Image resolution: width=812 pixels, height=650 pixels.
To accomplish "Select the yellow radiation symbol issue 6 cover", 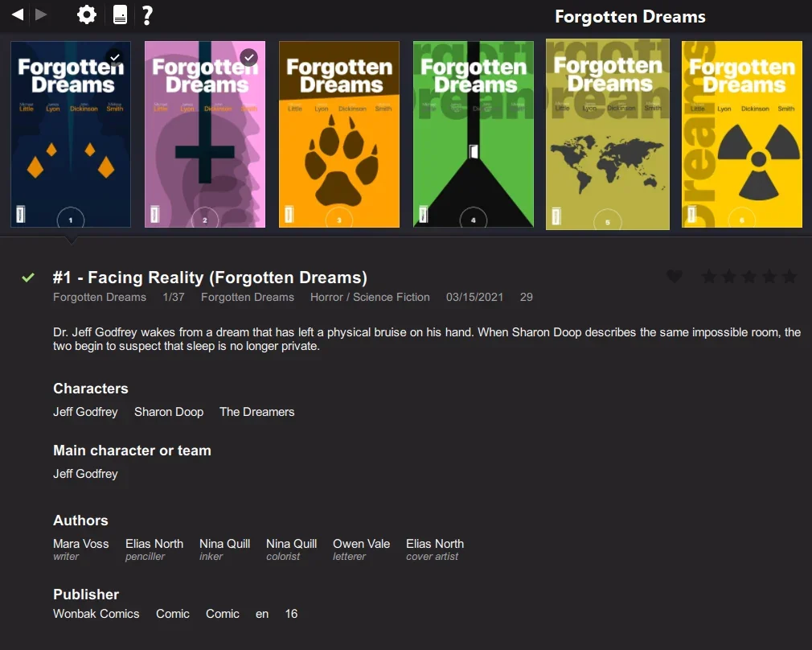I will point(741,134).
